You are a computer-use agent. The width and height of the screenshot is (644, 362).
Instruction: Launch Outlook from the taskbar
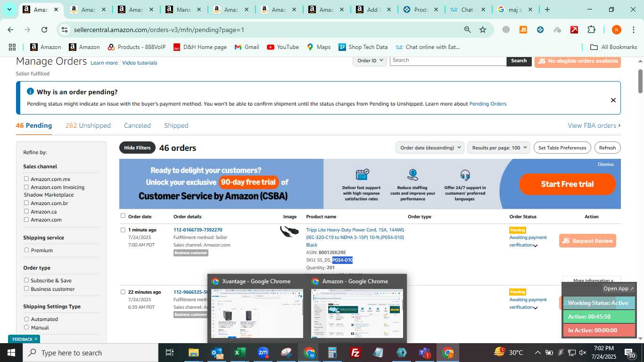pyautogui.click(x=217, y=353)
